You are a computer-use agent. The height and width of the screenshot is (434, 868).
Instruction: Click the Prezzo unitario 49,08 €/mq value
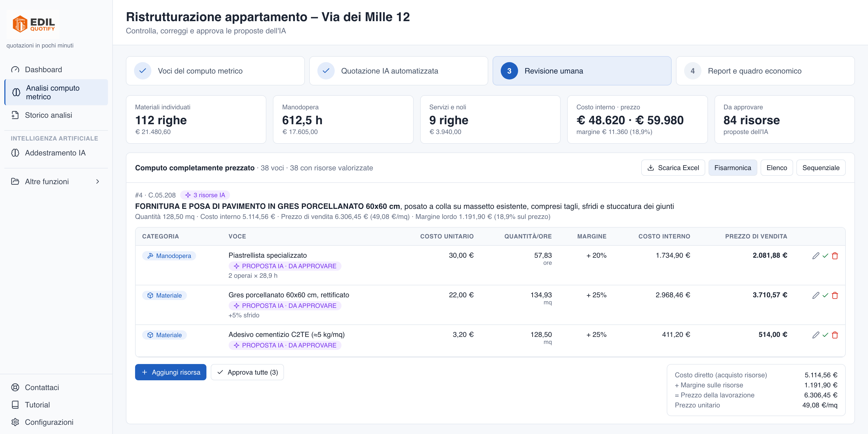pyautogui.click(x=819, y=405)
